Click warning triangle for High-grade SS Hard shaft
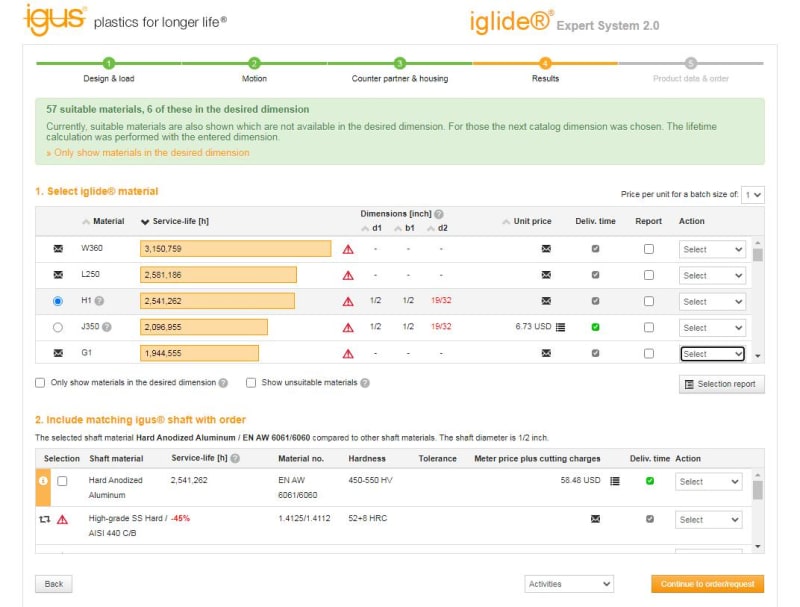Image resolution: width=800 pixels, height=607 pixels. [x=62, y=520]
